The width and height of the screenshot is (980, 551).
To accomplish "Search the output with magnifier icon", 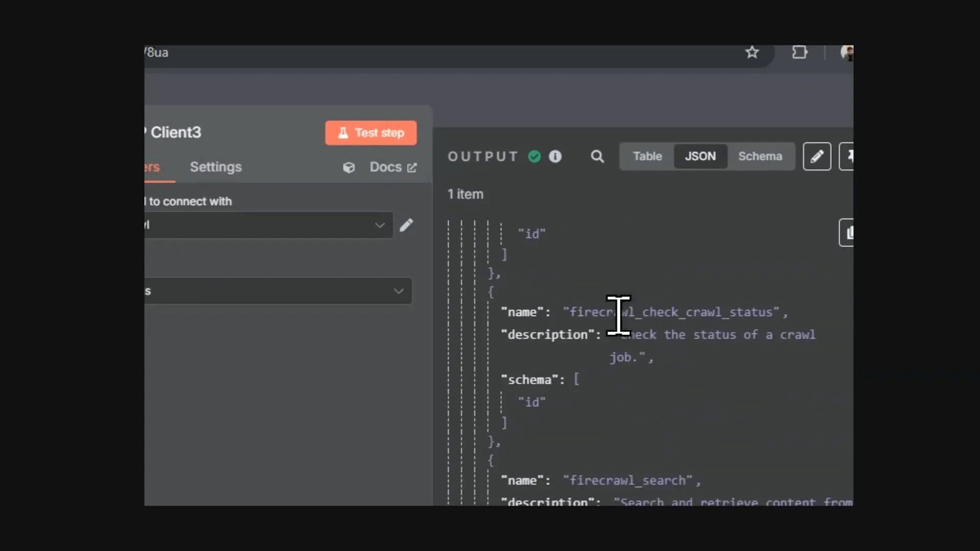I will [x=597, y=156].
